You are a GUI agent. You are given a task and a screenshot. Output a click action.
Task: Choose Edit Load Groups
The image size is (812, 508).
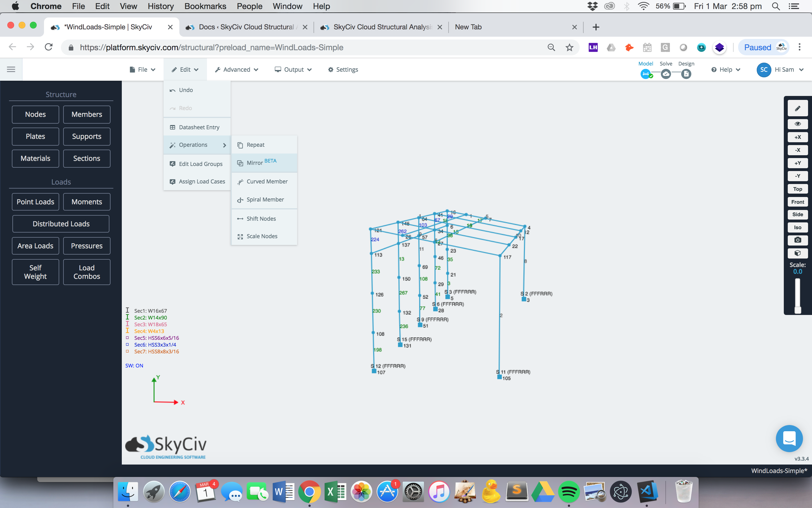point(197,164)
